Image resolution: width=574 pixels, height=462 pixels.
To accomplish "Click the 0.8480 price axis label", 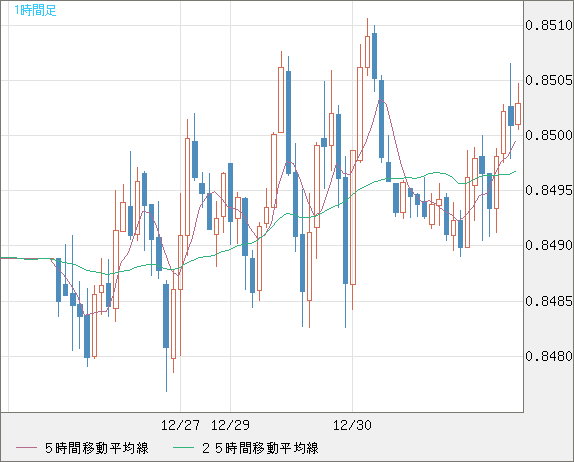I will (x=549, y=356).
